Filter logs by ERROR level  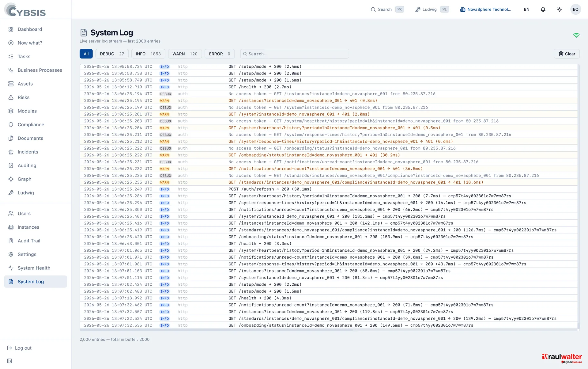tap(220, 54)
